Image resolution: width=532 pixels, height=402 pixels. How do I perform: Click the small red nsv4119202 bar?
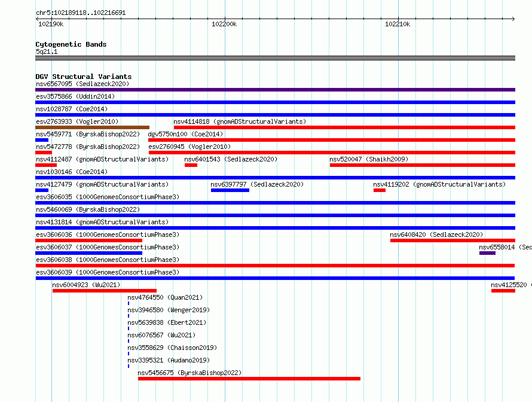click(380, 190)
